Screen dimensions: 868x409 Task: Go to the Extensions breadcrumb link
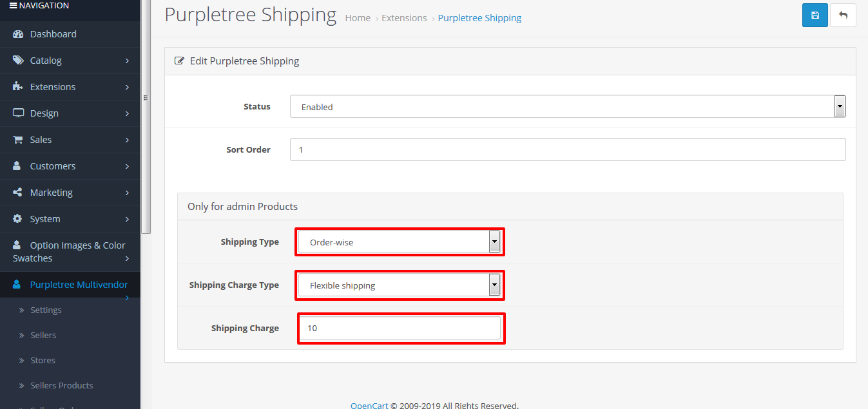[404, 18]
